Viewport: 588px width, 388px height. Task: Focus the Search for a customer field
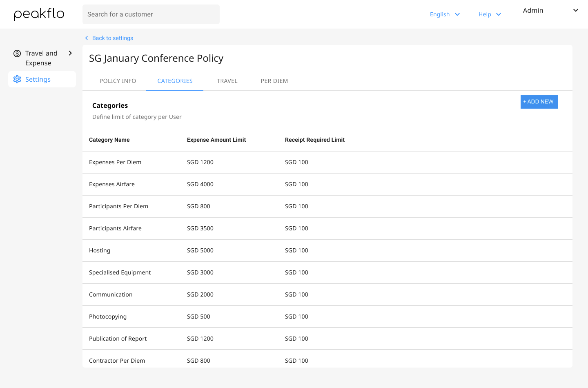[151, 14]
